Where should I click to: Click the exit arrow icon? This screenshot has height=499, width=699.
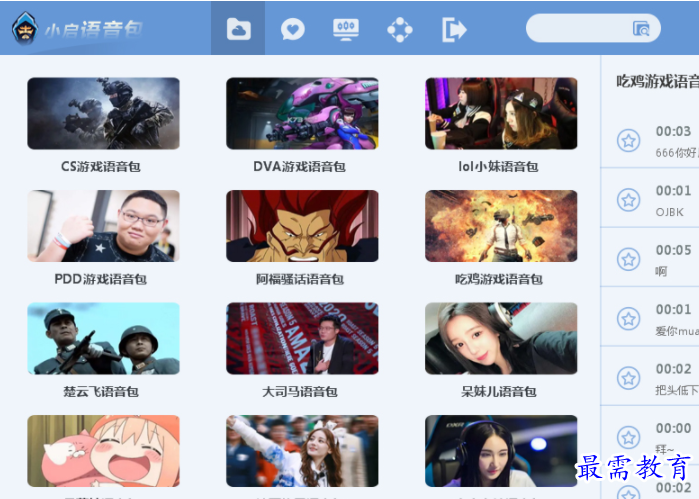(454, 29)
